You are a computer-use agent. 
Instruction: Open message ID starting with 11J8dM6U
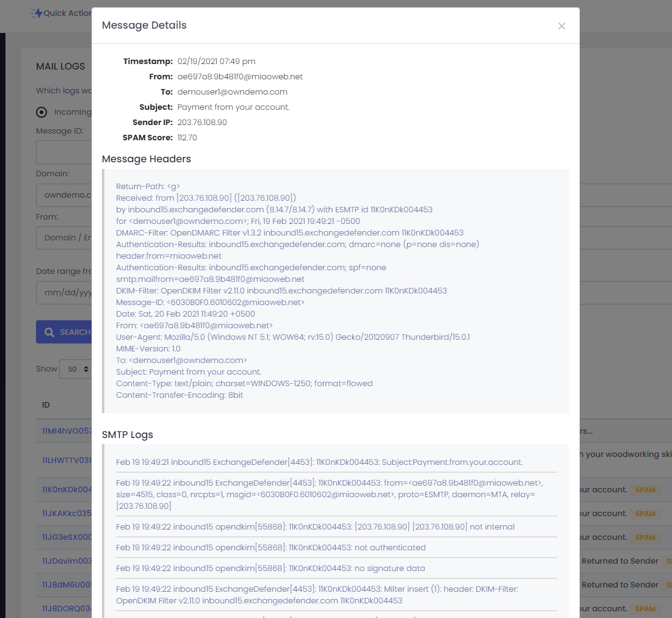67,584
